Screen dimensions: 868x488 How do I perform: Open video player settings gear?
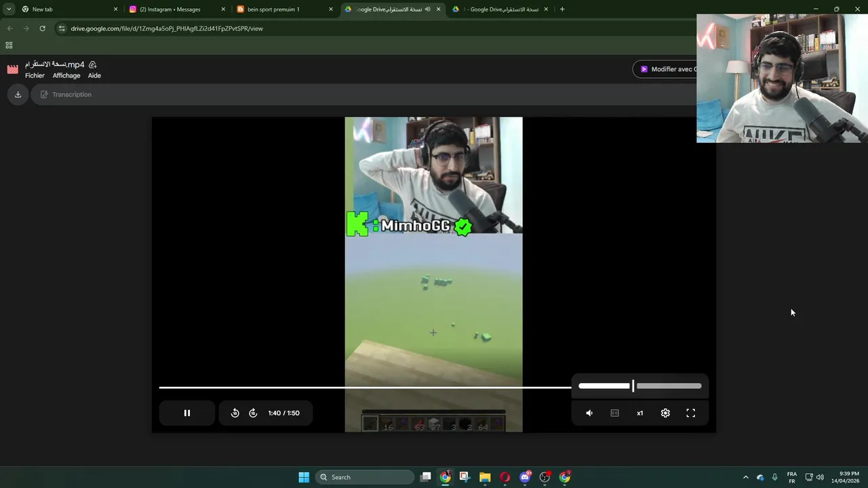[665, 413]
